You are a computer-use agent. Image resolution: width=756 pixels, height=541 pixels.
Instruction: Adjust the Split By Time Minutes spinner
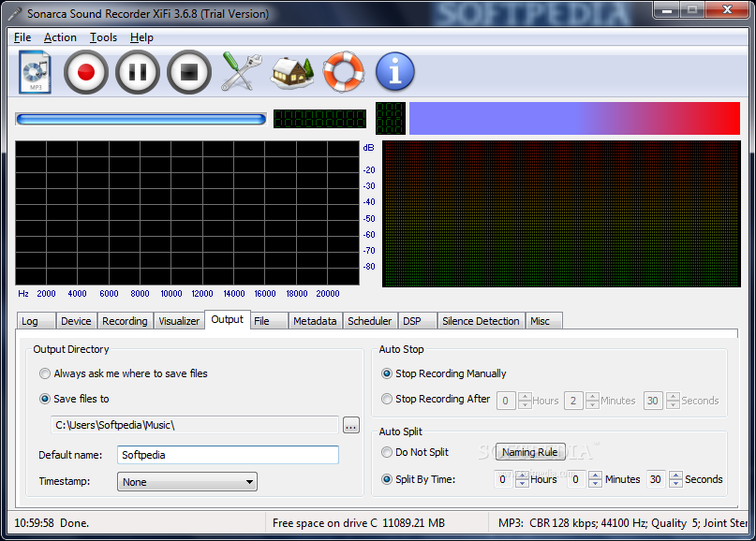click(x=595, y=479)
